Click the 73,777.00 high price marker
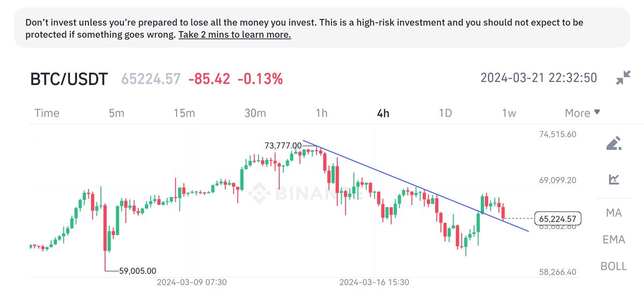This screenshot has width=644, height=297. [x=283, y=145]
